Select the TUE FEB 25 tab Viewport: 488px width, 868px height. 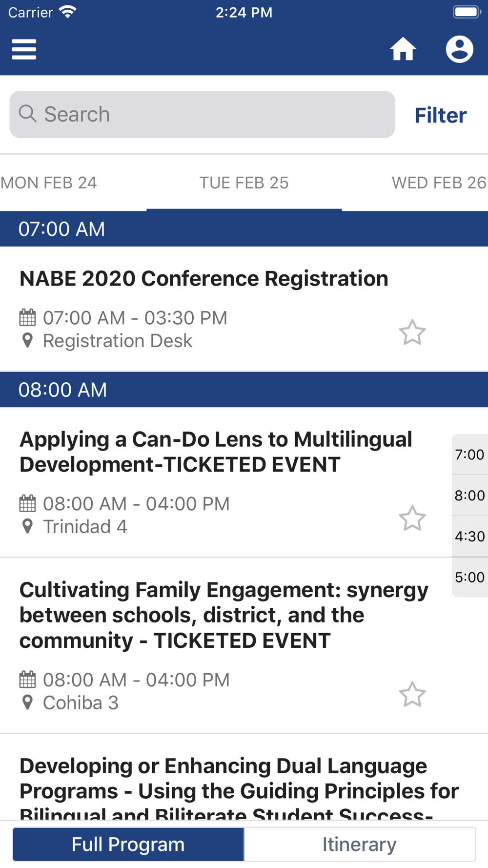[x=244, y=183]
